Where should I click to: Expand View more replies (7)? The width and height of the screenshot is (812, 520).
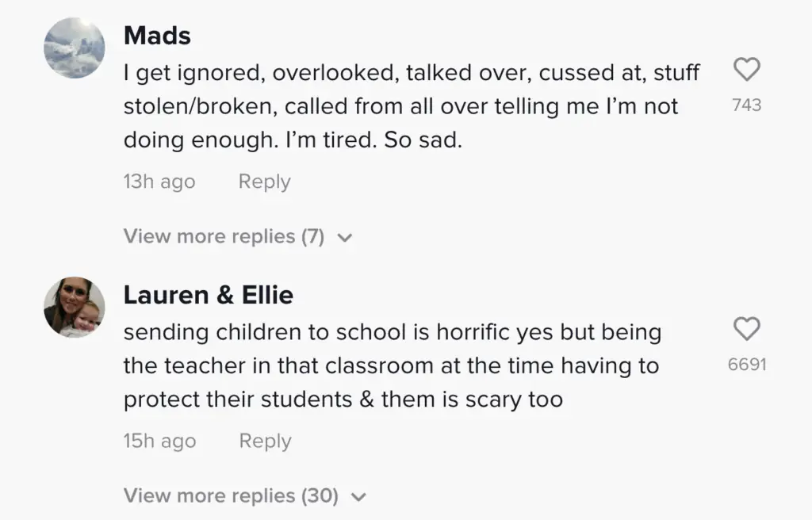(x=224, y=236)
